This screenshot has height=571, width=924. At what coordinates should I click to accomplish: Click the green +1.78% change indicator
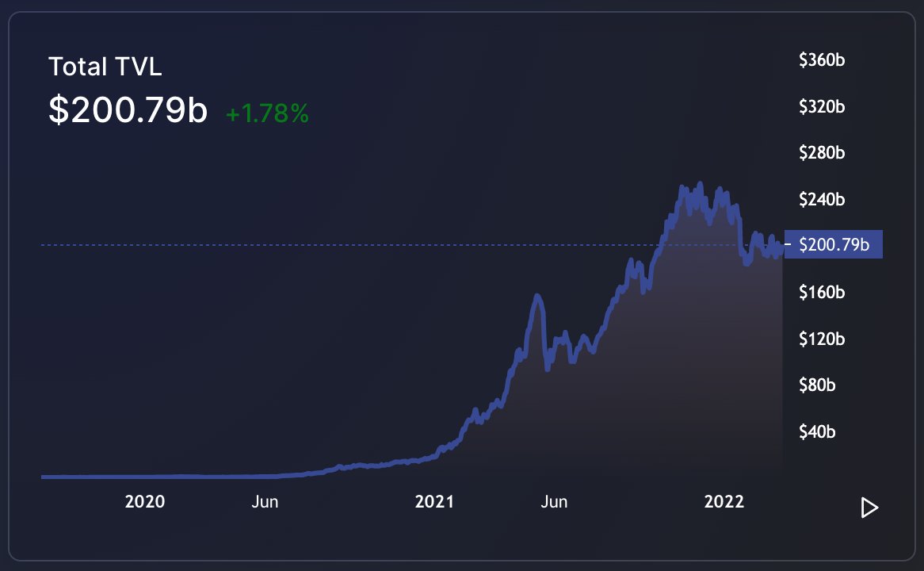pos(266,115)
